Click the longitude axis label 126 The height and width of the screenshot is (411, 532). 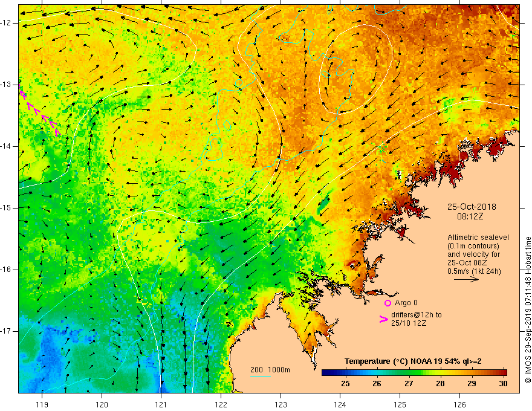(459, 404)
